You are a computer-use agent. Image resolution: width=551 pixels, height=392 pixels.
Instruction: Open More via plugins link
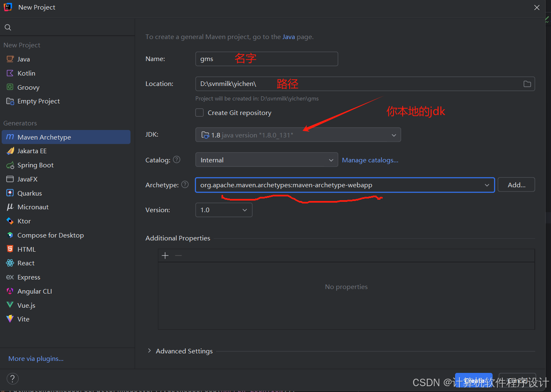pos(36,359)
